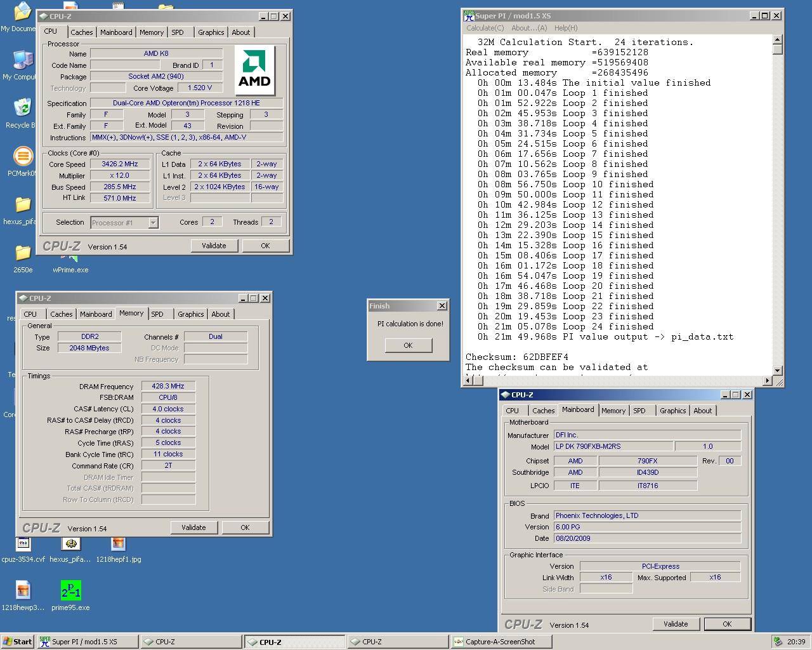Click the Specification Opteron 1218 HE field
Image resolution: width=812 pixels, height=650 pixels.
tap(187, 103)
